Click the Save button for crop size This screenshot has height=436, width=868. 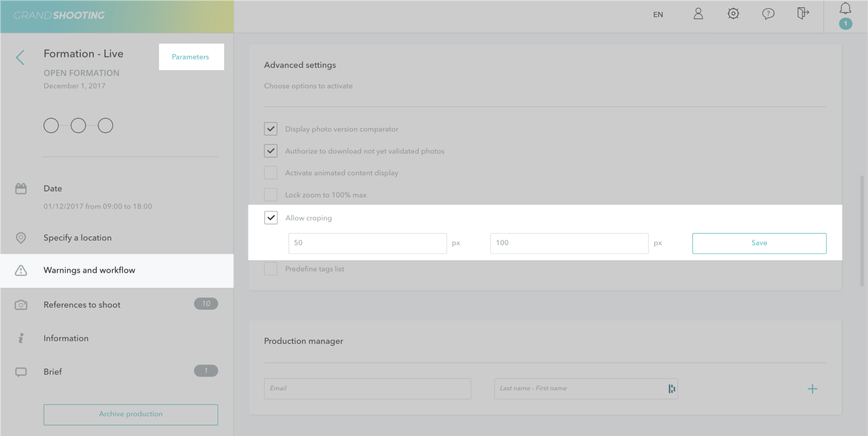(x=759, y=243)
